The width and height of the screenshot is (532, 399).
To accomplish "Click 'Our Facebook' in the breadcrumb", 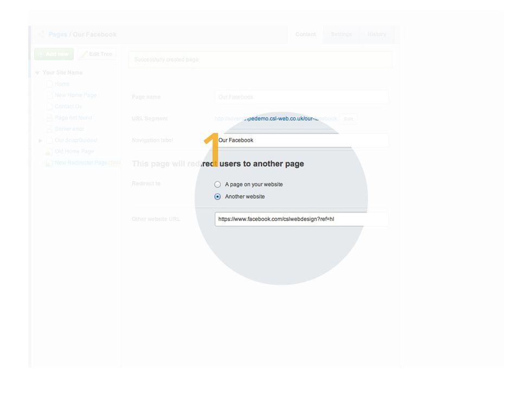I will 94,34.
